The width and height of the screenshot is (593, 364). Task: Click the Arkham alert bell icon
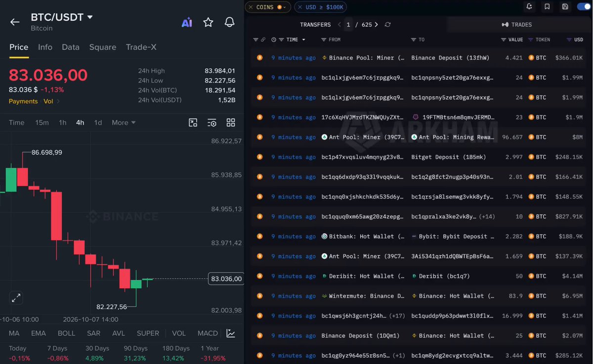click(529, 7)
